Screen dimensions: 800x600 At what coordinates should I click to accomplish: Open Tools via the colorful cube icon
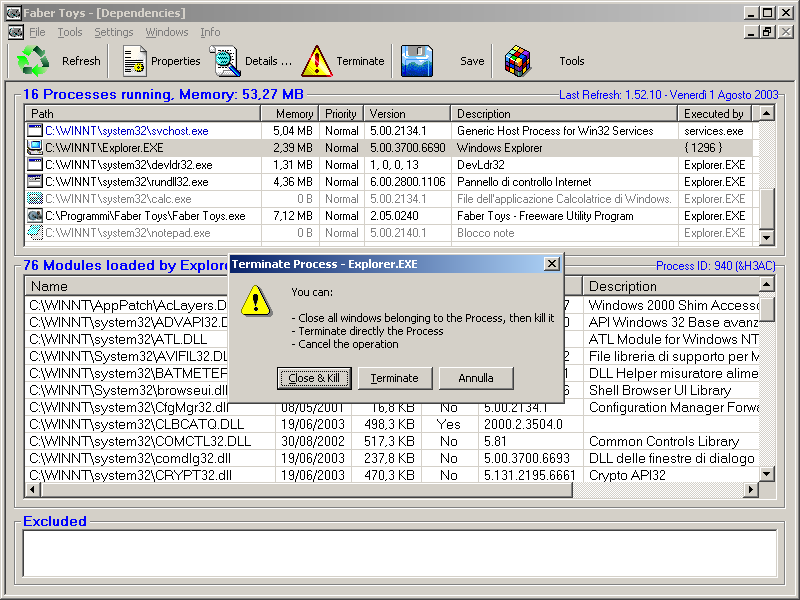coord(517,61)
